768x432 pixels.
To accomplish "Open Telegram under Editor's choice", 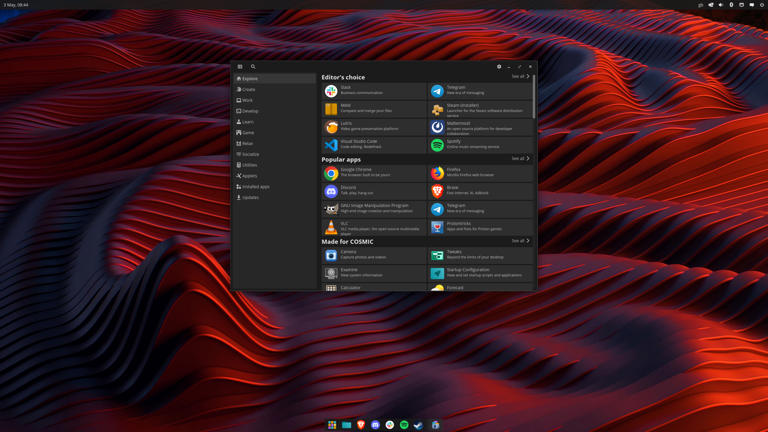I will (x=480, y=91).
